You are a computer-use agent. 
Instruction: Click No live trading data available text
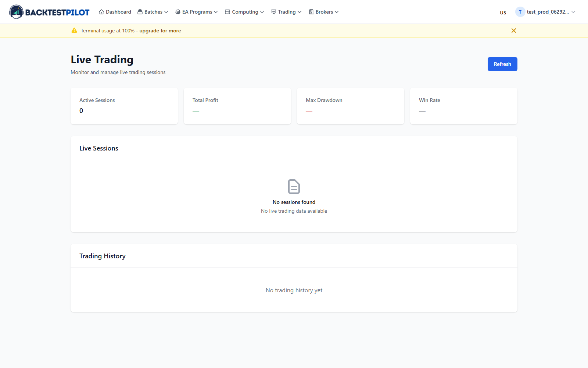294,211
